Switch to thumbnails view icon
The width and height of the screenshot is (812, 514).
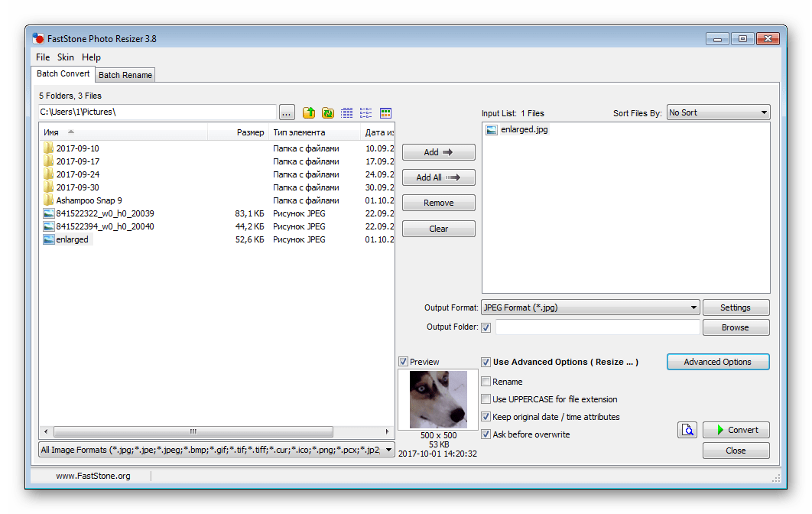click(385, 113)
